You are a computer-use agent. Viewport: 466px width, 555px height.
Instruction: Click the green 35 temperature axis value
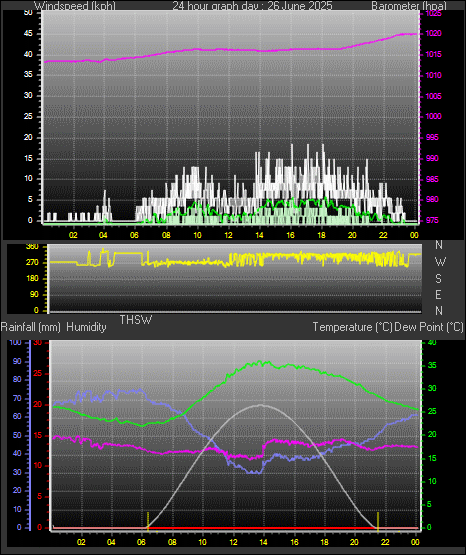click(x=432, y=366)
